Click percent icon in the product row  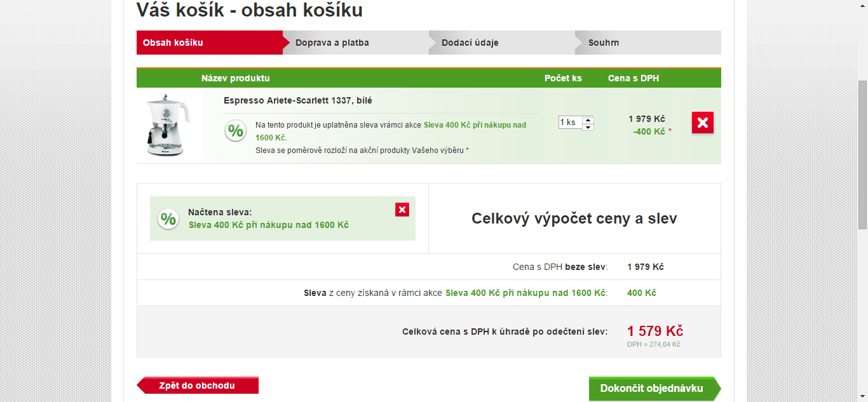(x=236, y=131)
